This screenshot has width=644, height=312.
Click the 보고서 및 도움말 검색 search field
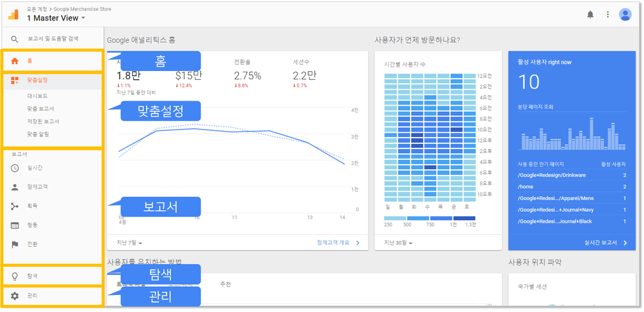[x=53, y=39]
